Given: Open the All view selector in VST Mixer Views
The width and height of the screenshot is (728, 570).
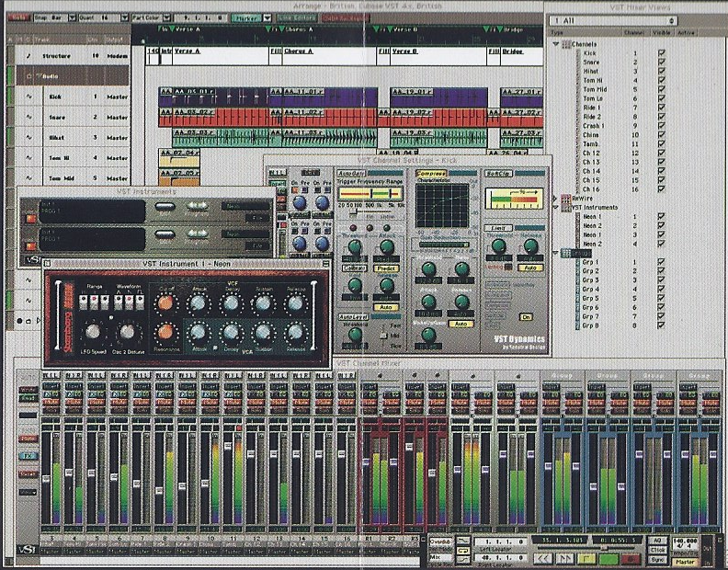Looking at the screenshot, I should click(x=613, y=21).
